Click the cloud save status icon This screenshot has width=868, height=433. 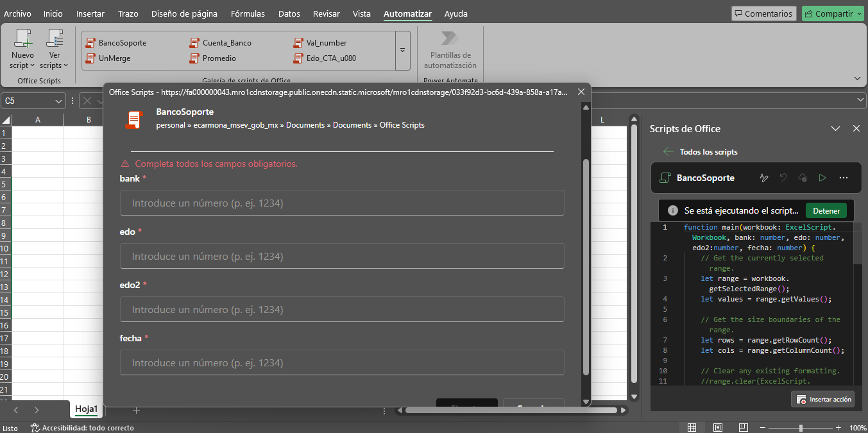click(803, 178)
